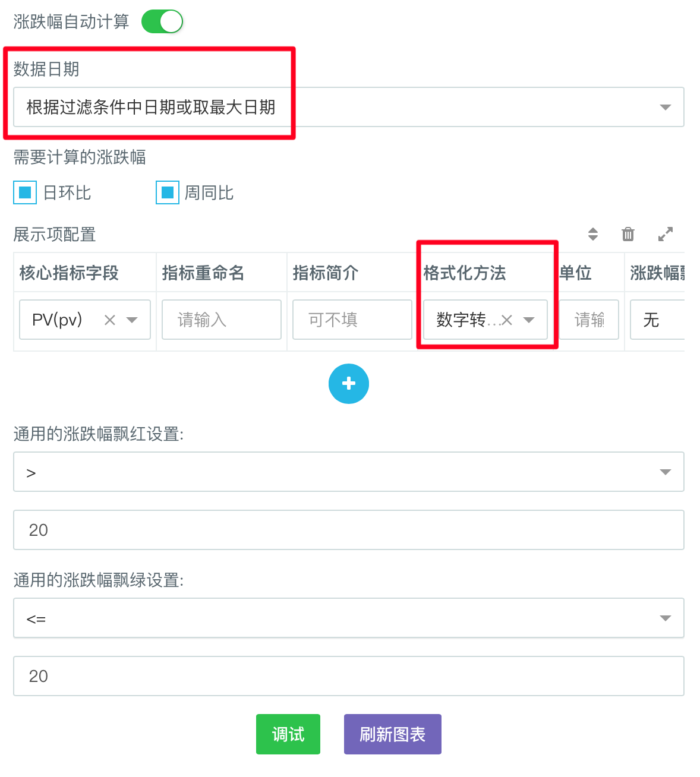The width and height of the screenshot is (700, 777).
Task: Focus the 飘绿 threshold 20 input
Action: pyautogui.click(x=349, y=676)
